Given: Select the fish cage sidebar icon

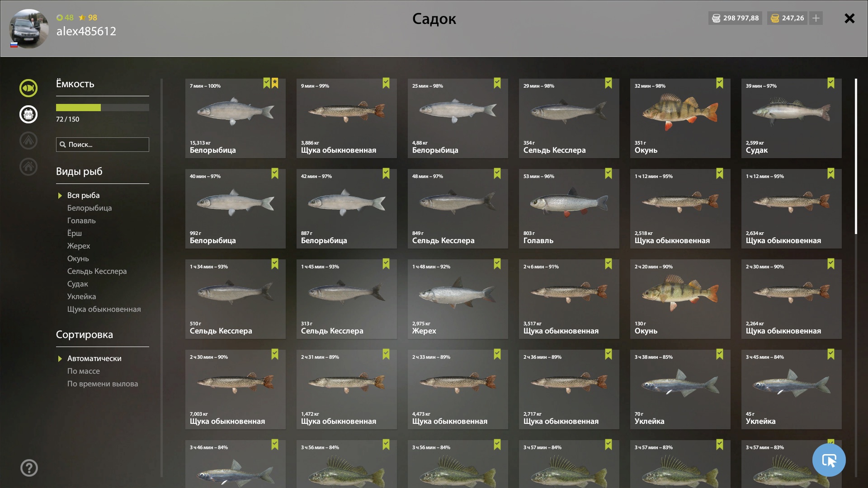Looking at the screenshot, I should (x=28, y=114).
